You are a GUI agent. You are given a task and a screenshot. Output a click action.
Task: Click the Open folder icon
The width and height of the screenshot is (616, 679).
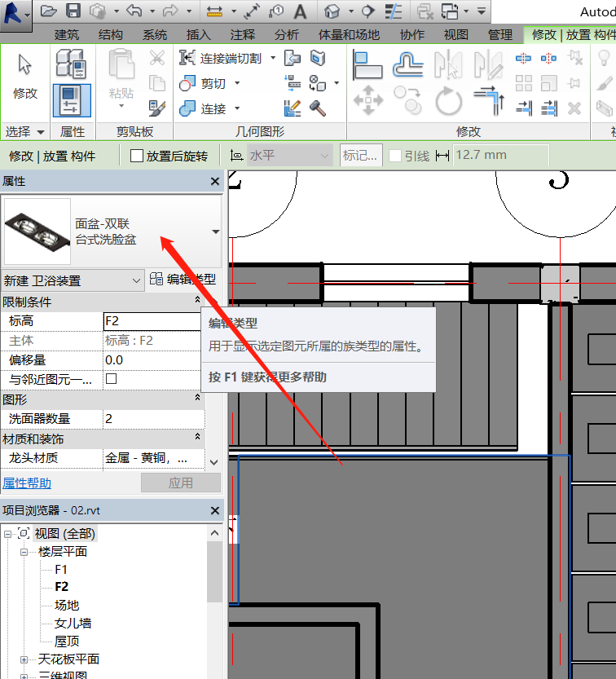[x=49, y=11]
